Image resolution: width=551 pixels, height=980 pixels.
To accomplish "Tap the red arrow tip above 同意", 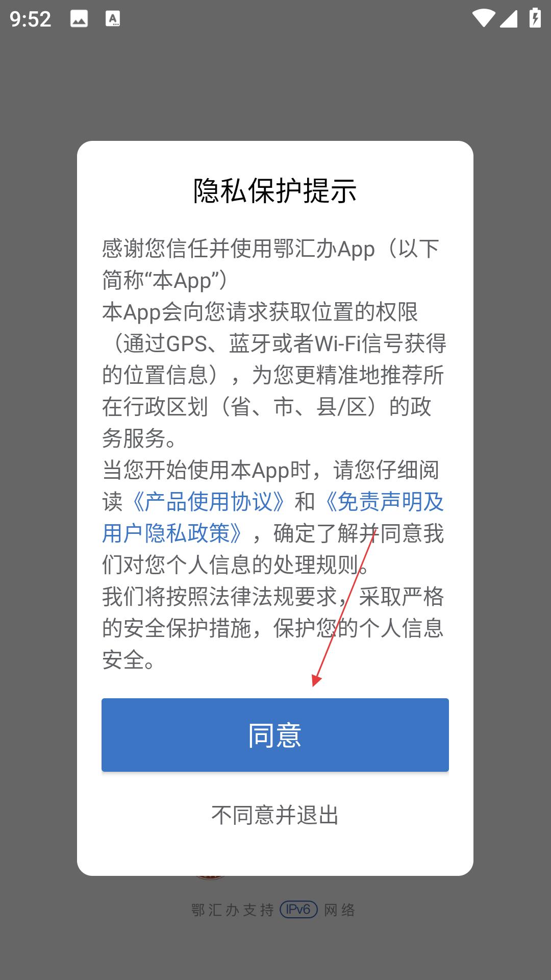I will pos(315,682).
